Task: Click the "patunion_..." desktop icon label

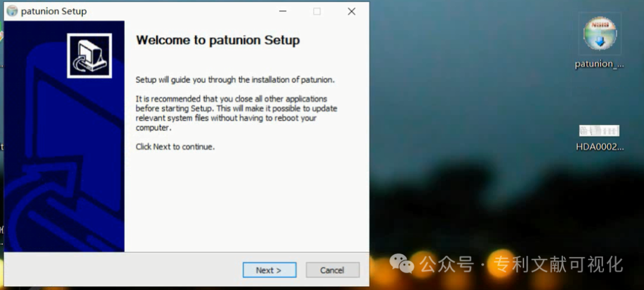Action: coord(599,64)
